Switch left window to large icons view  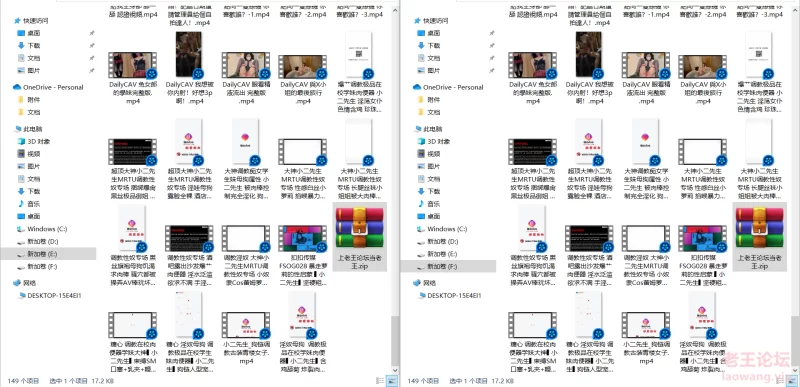click(392, 380)
